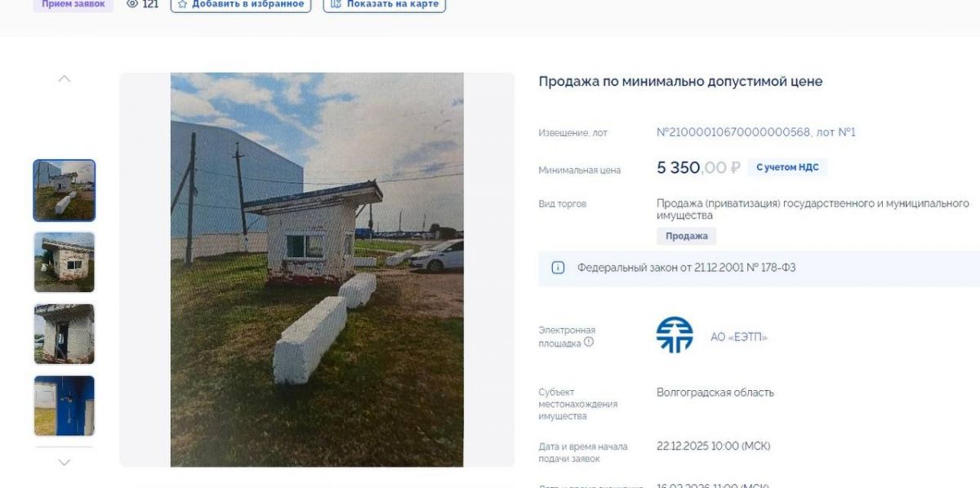Viewport: 980px width, 488px height.
Task: Select the fourth thumbnail with blue wall
Action: 65,406
